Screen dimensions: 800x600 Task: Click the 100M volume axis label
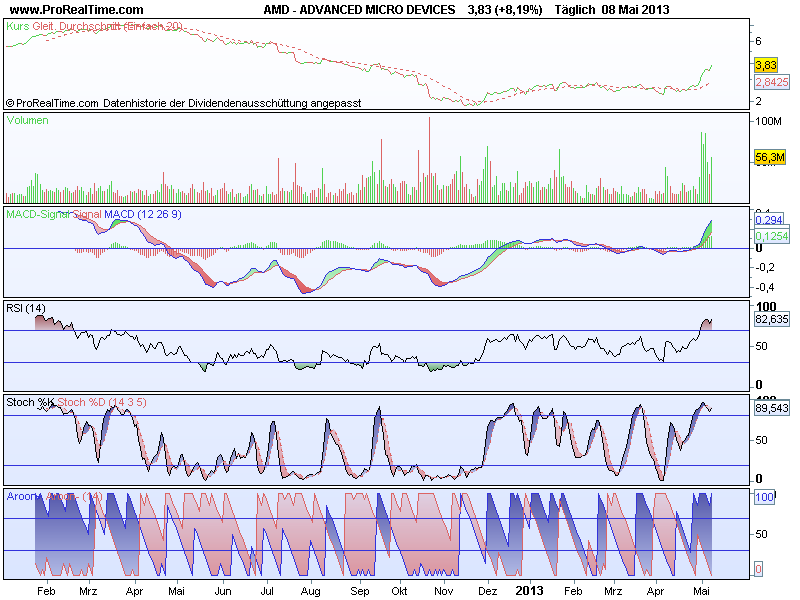pyautogui.click(x=768, y=121)
